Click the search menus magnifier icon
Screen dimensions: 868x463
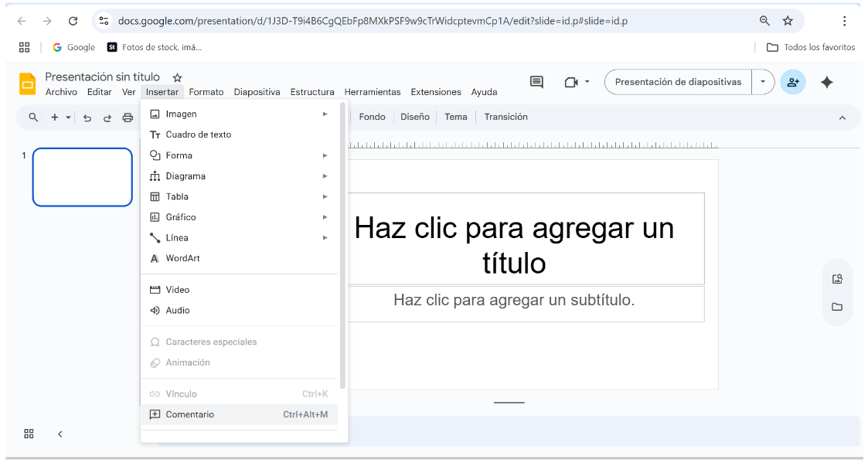coord(33,117)
